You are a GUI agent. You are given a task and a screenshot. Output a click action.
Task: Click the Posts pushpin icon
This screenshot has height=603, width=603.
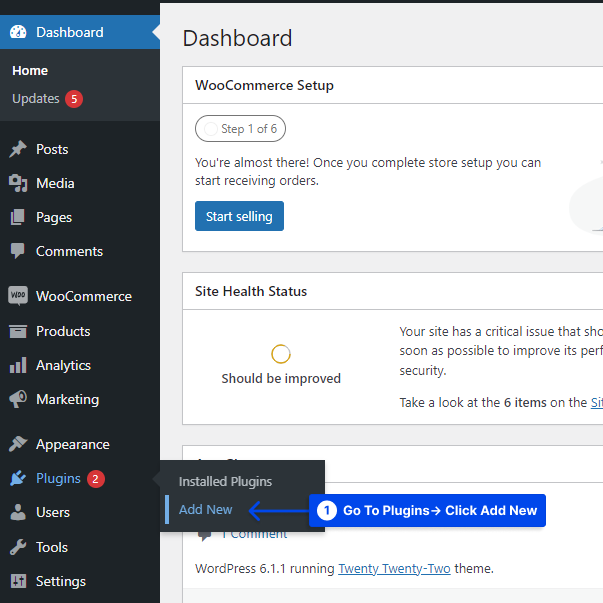click(18, 149)
